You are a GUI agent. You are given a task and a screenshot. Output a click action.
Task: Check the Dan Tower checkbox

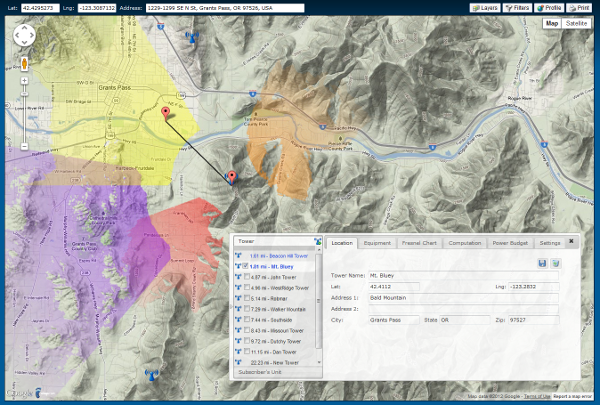point(247,351)
